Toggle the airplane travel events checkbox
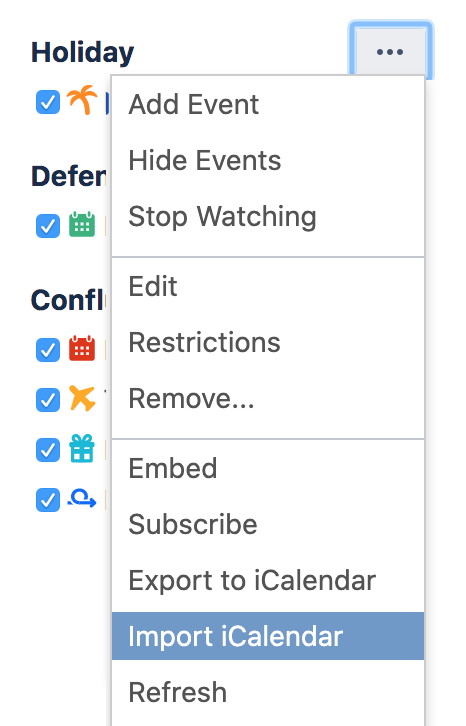The width and height of the screenshot is (466, 726). coord(48,400)
